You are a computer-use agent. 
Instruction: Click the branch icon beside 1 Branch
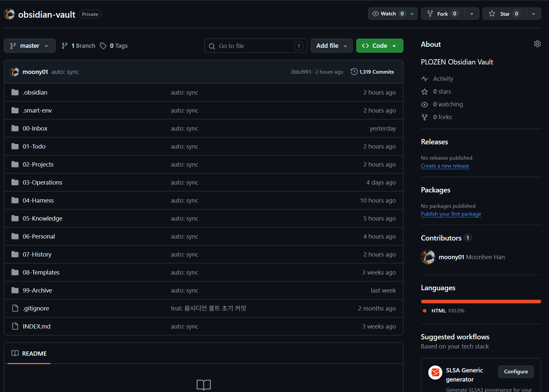point(65,46)
